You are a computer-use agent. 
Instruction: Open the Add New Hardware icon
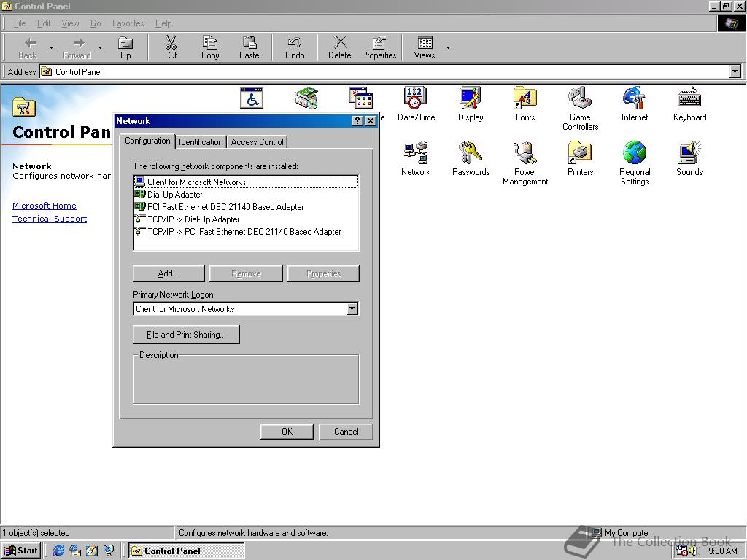pyautogui.click(x=306, y=98)
